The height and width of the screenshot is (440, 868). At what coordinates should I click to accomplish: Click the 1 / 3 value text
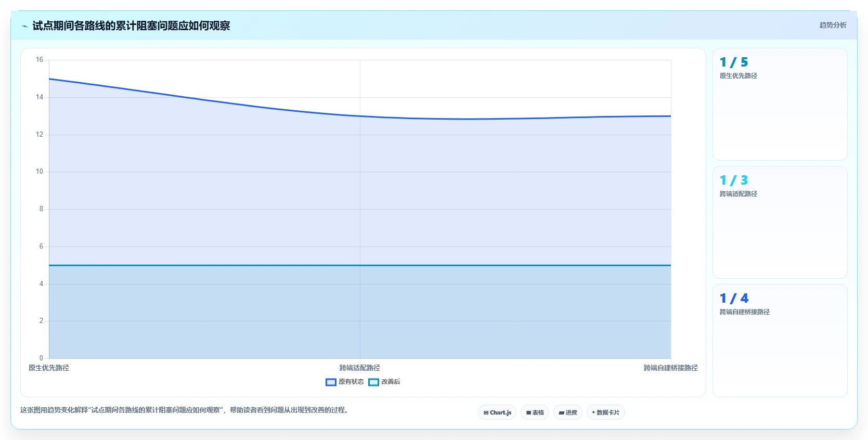pos(734,180)
